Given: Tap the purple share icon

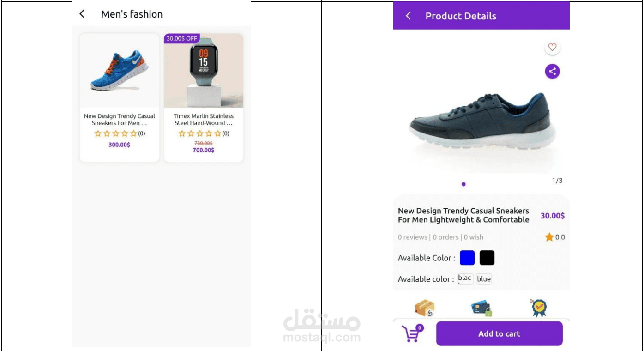Looking at the screenshot, I should [552, 71].
